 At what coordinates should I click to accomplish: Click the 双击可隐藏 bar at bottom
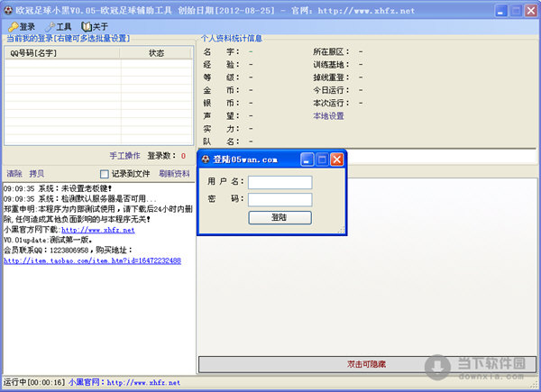pyautogui.click(x=366, y=364)
